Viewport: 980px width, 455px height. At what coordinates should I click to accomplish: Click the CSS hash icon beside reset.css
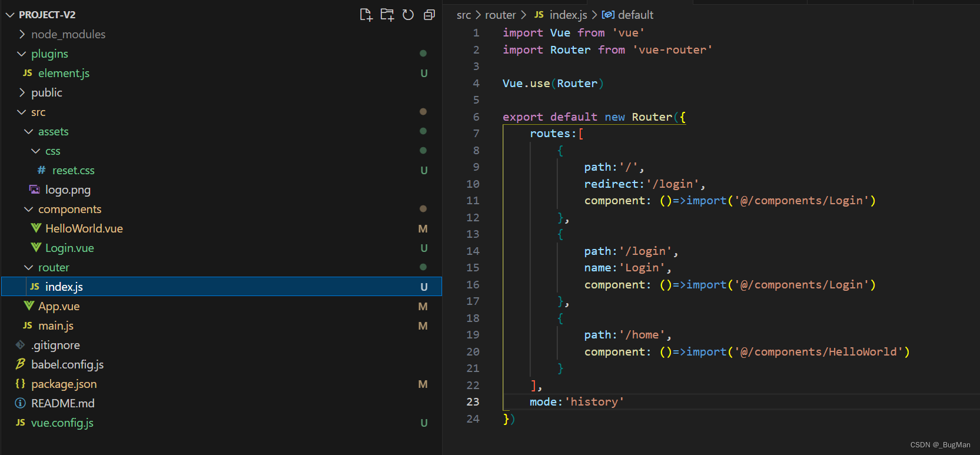(x=41, y=170)
